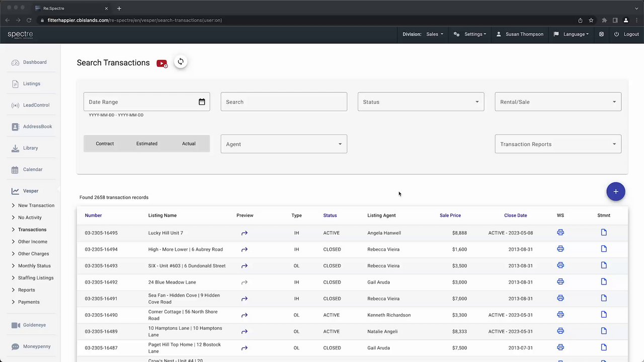Click the Goldeneye camera icon in sidebar
Screen dimensions: 644x362
pyautogui.click(x=16, y=325)
